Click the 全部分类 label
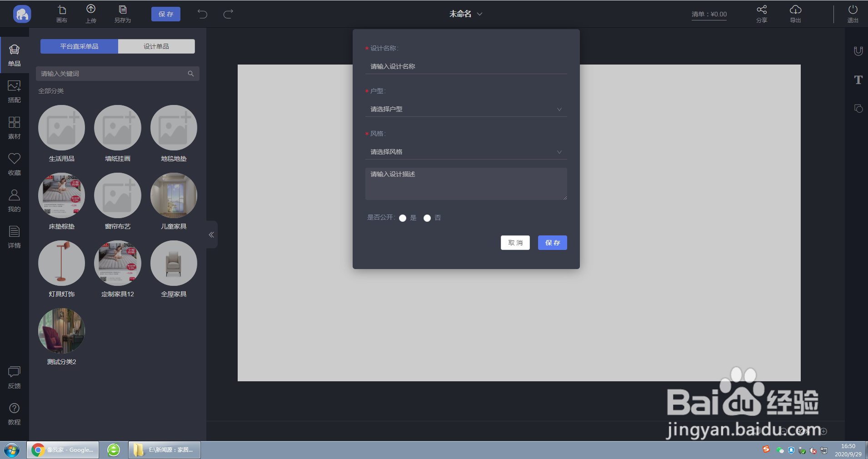 pos(51,91)
